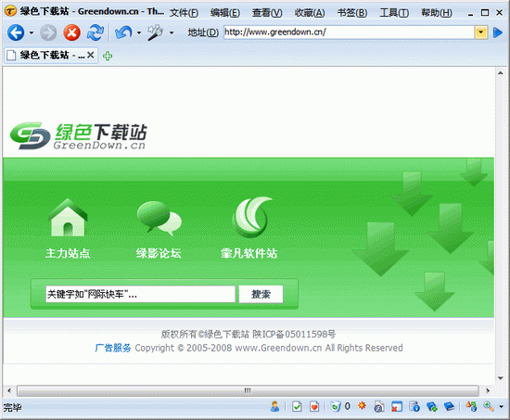Open new tab with green plus icon
The image size is (510, 420).
(108, 56)
